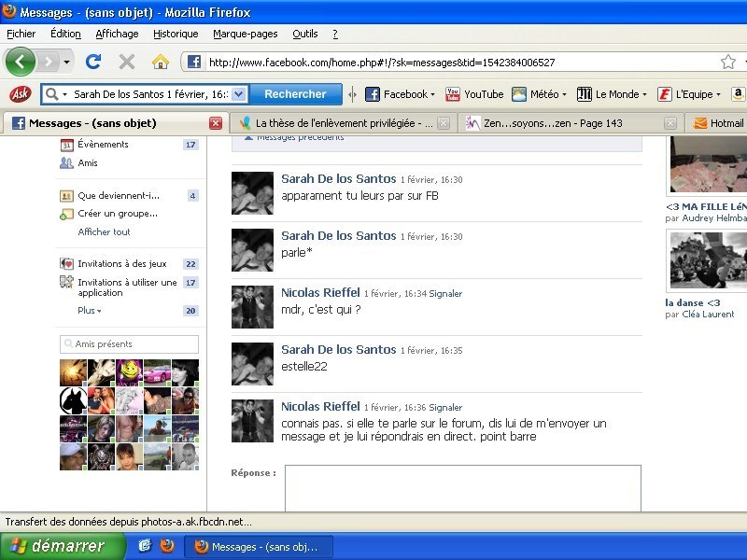Open the Historique menu
The image size is (747, 560).
176,34
